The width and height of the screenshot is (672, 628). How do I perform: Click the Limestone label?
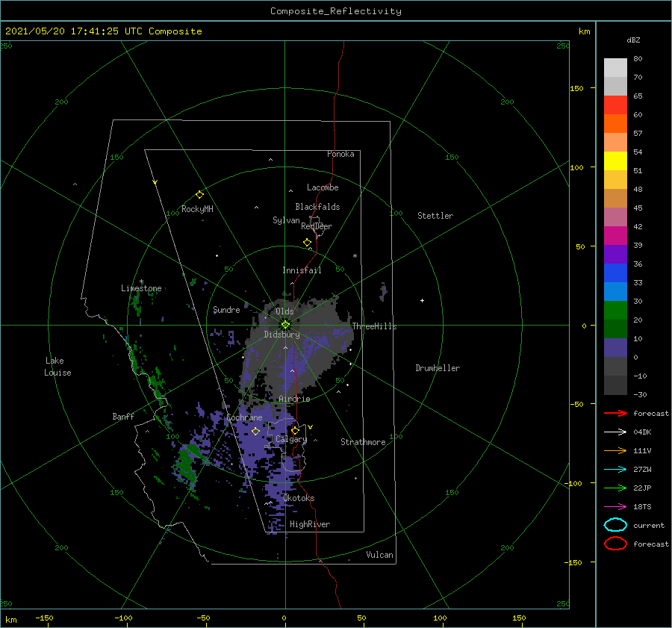pyautogui.click(x=141, y=288)
